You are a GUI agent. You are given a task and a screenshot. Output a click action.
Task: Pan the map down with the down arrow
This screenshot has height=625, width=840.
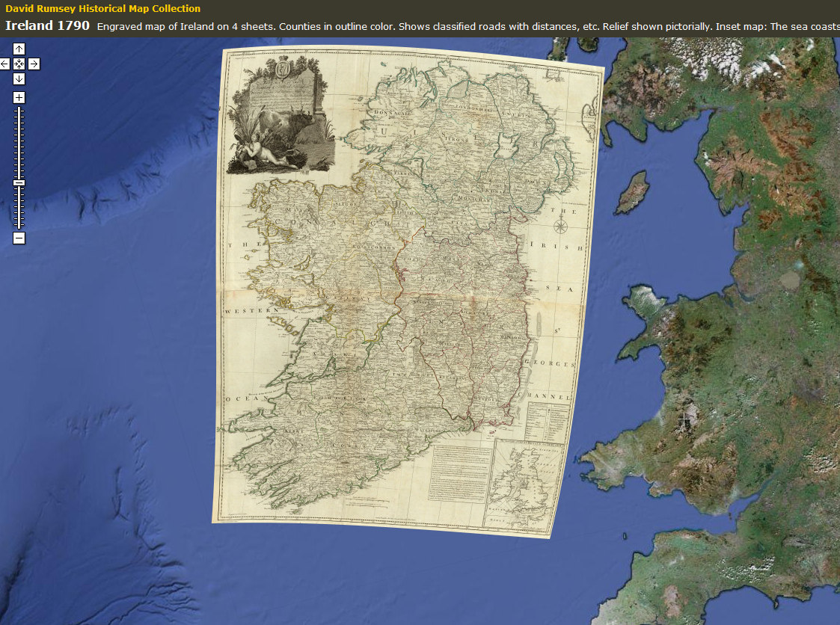tap(19, 79)
